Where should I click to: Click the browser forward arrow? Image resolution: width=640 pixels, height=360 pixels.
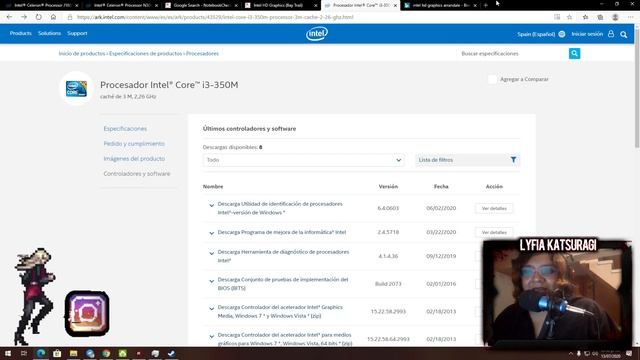click(24, 17)
